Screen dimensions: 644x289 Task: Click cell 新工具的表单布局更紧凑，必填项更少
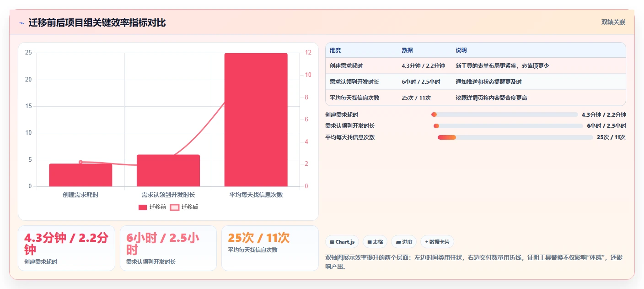pos(502,66)
